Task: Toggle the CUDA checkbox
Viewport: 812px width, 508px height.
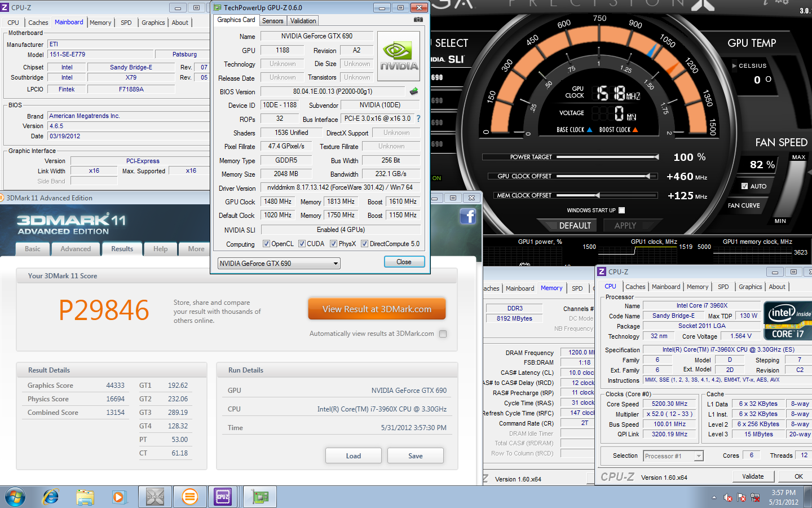Action: tap(302, 244)
